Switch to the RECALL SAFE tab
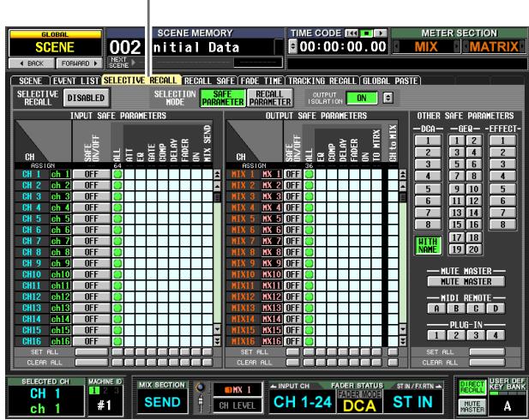 [x=209, y=81]
